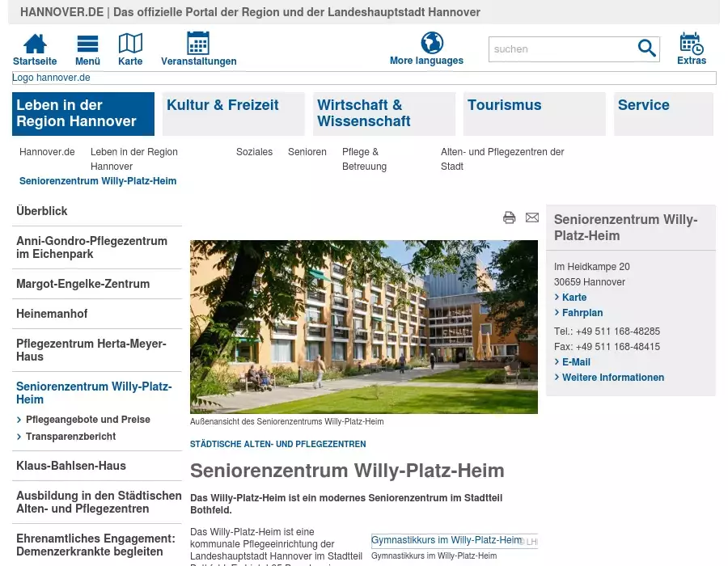Click the Startseite home icon
728x566 pixels.
(x=35, y=44)
